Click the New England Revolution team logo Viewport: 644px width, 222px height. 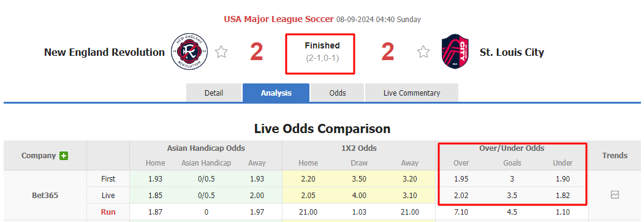(x=189, y=52)
